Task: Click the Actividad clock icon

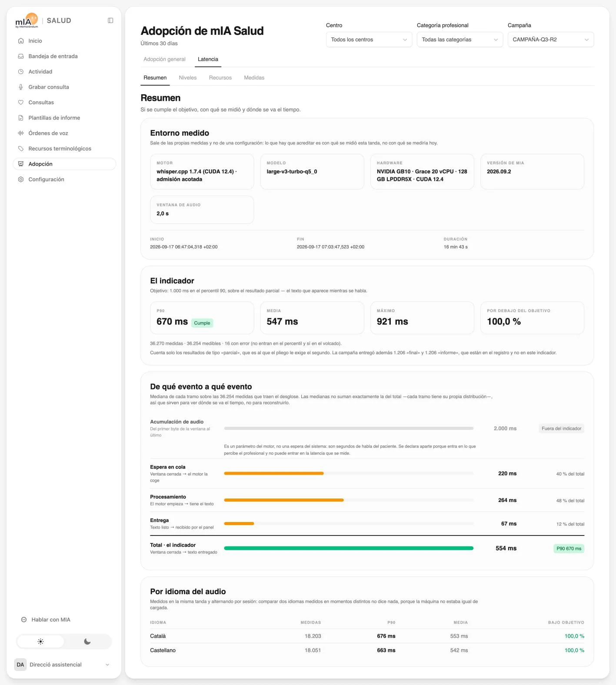Action: (x=21, y=72)
